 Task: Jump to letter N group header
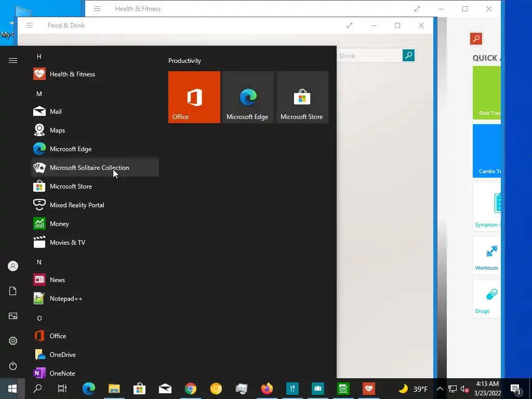click(x=39, y=262)
